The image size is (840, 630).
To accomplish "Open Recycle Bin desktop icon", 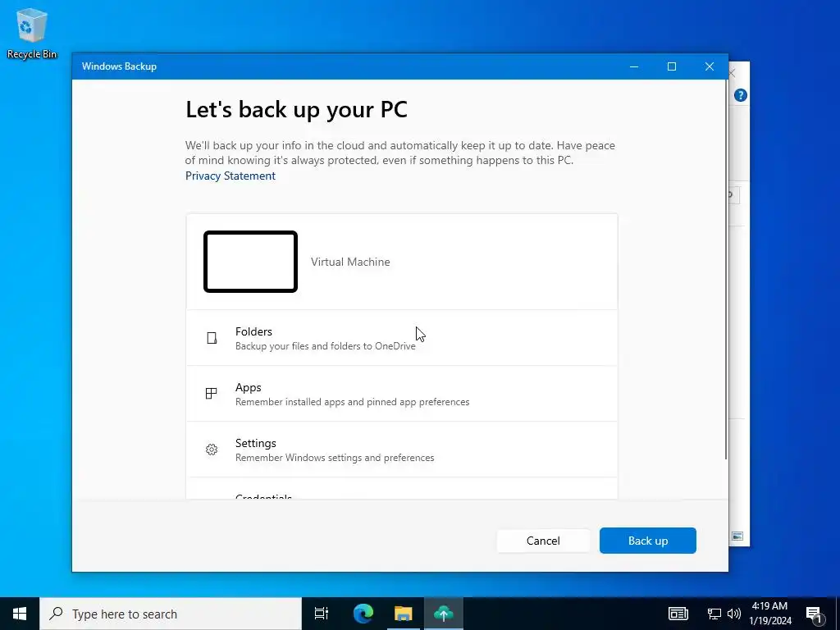I will [x=32, y=33].
